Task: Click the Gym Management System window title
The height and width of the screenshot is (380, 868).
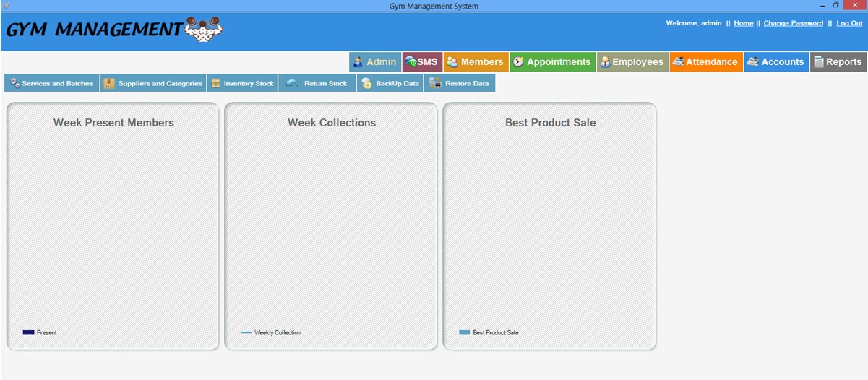Action: (x=434, y=6)
